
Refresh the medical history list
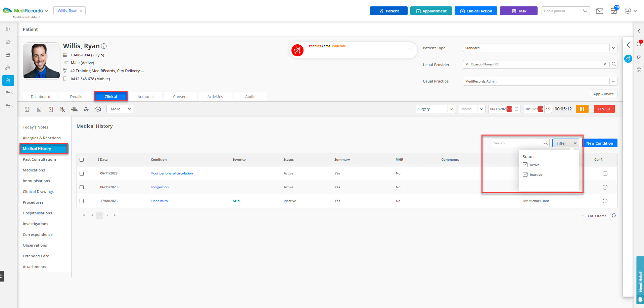pyautogui.click(x=614, y=216)
